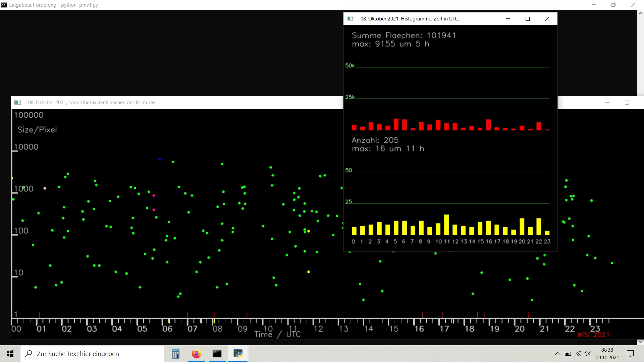Open Firefox from the taskbar
This screenshot has width=644, height=362.
click(196, 354)
